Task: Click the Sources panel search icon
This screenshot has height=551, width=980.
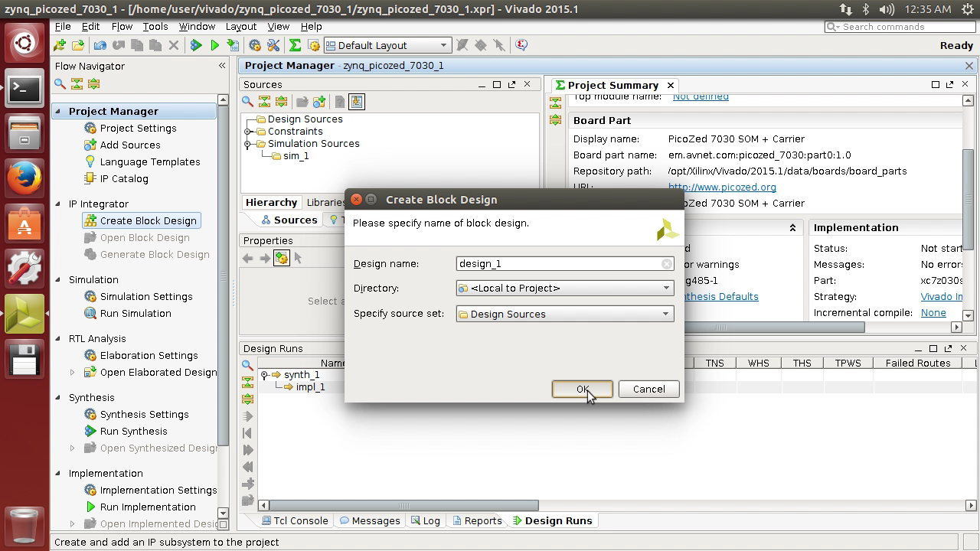Action: 247,102
